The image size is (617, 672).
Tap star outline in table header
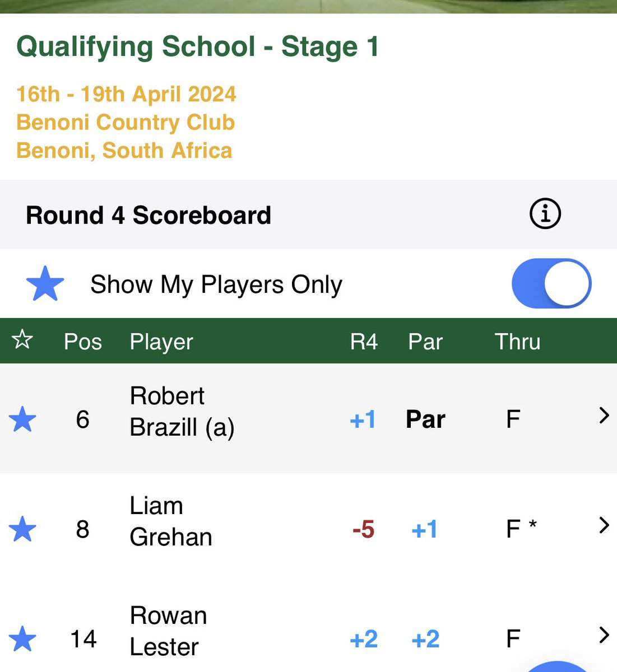coord(22,340)
